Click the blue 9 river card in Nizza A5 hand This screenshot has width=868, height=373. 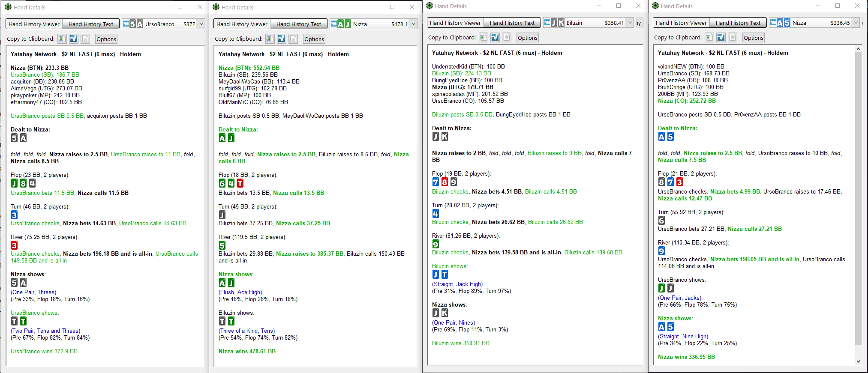(x=661, y=251)
